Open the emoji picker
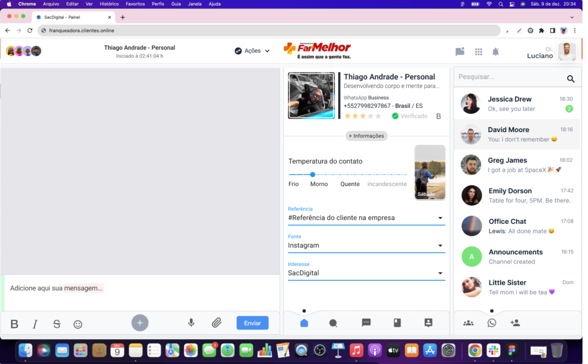Viewport: 588px width, 364px height. (x=78, y=324)
